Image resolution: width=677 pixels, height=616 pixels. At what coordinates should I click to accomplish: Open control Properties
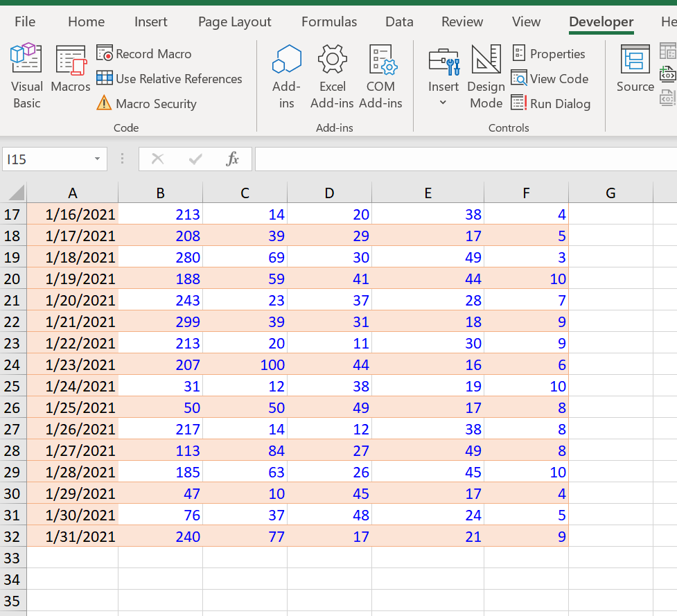[x=548, y=54]
